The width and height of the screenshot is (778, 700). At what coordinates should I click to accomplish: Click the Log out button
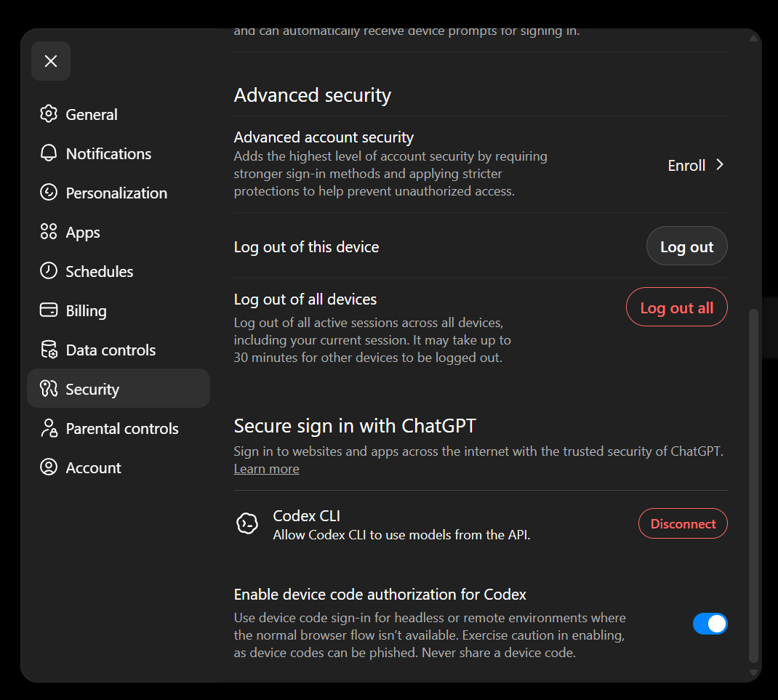pyautogui.click(x=686, y=246)
